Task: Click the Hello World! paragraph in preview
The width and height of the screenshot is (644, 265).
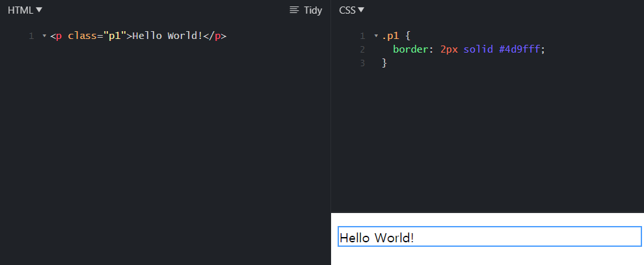Action: pyautogui.click(x=490, y=236)
